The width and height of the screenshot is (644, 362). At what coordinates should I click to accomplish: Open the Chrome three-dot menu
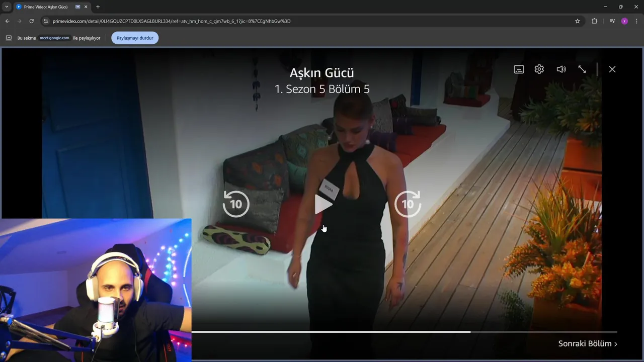tap(637, 21)
